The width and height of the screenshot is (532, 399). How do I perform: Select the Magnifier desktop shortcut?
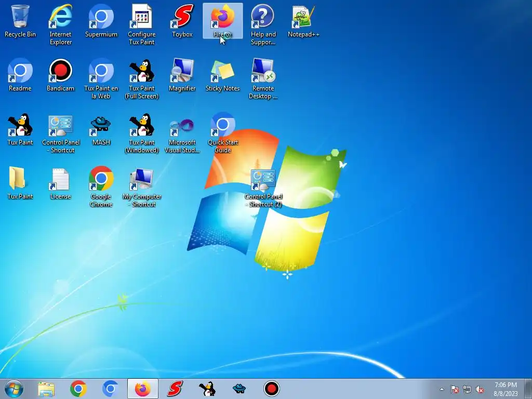182,75
